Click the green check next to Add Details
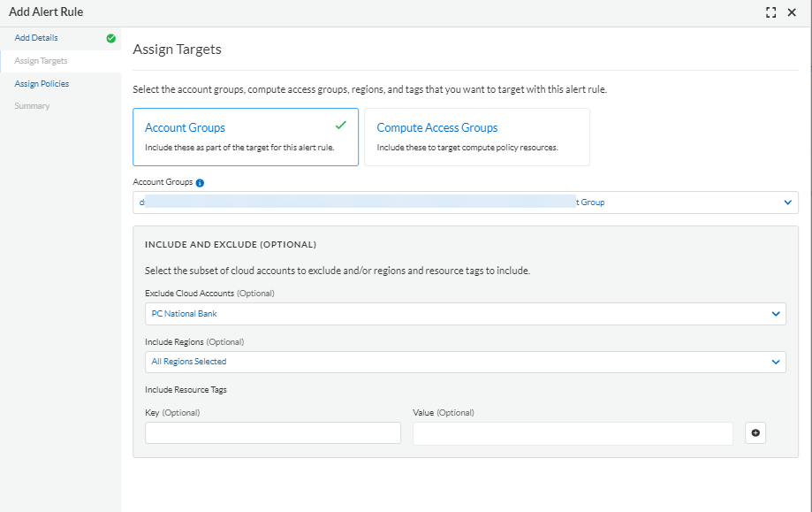The width and height of the screenshot is (812, 512). pos(110,38)
